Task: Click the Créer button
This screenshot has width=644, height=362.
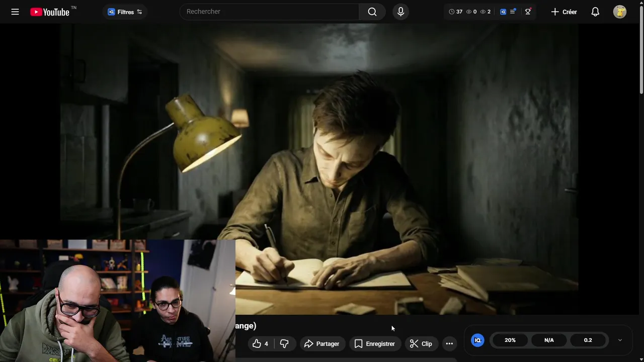Action: 564,12
